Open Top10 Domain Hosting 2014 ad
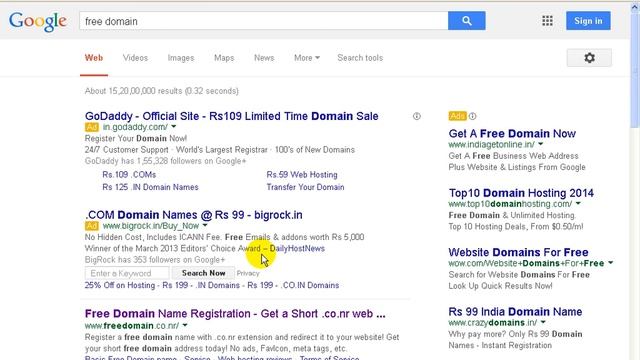640x360 pixels. click(x=521, y=193)
